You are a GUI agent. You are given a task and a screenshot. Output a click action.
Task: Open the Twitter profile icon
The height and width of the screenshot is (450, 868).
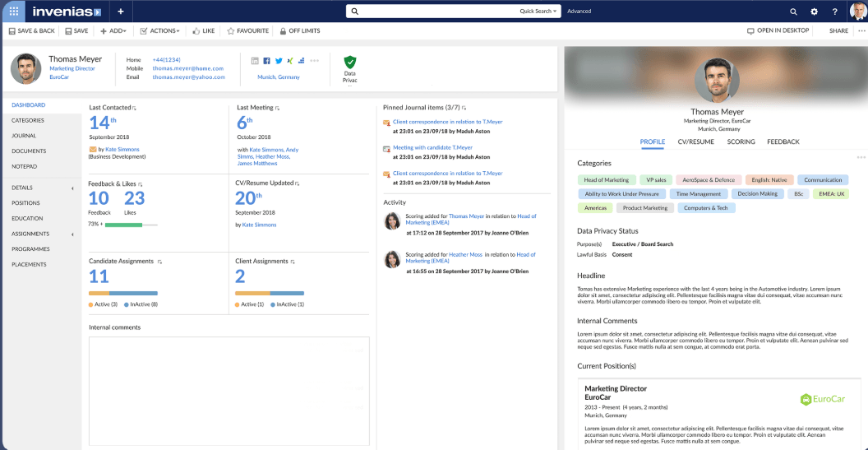tap(279, 60)
